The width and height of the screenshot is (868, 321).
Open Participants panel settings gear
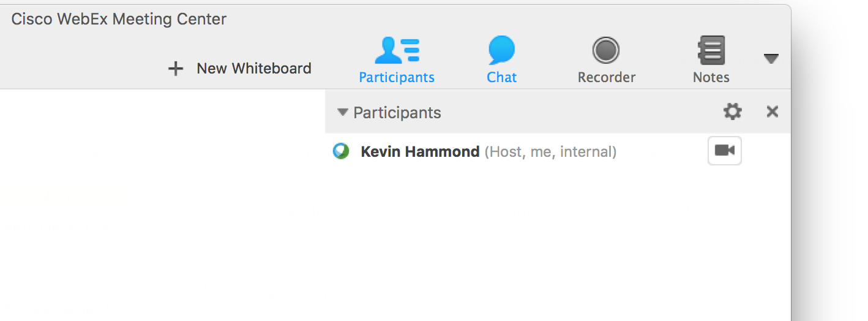(732, 111)
